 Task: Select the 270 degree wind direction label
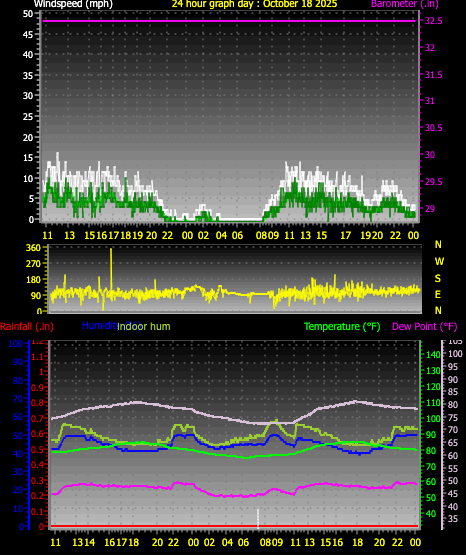34,264
